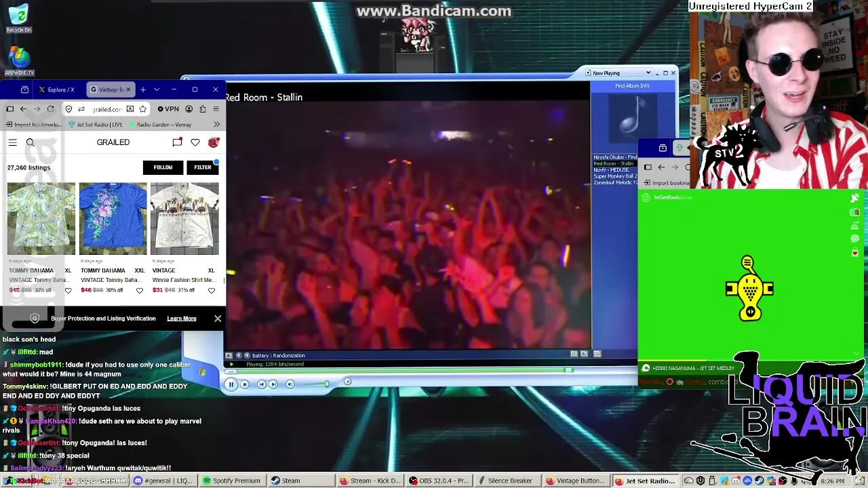Open the Winnie Fashion shirt listing image

point(184,218)
